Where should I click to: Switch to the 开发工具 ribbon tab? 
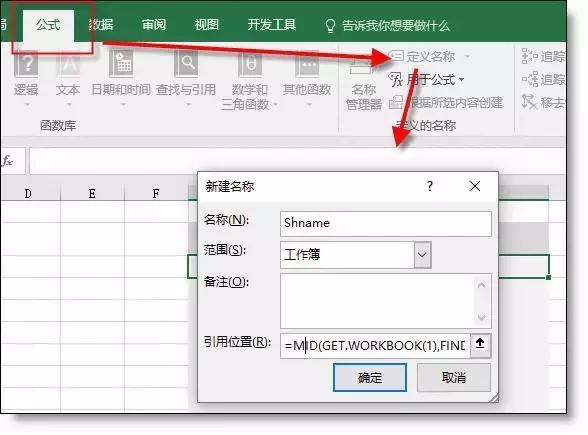pos(272,25)
